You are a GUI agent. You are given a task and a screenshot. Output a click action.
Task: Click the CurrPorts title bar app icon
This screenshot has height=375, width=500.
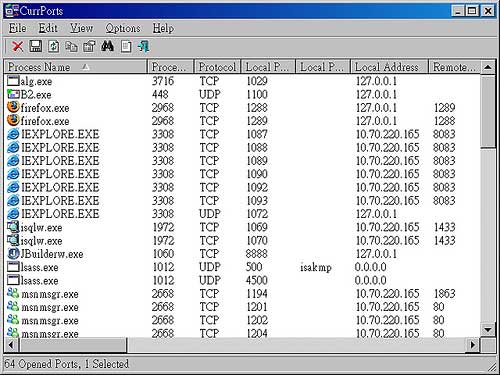[12, 11]
